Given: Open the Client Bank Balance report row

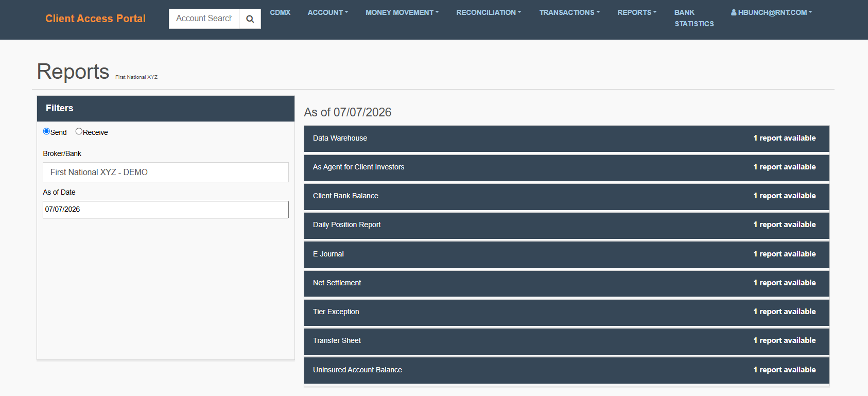Looking at the screenshot, I should tap(567, 196).
